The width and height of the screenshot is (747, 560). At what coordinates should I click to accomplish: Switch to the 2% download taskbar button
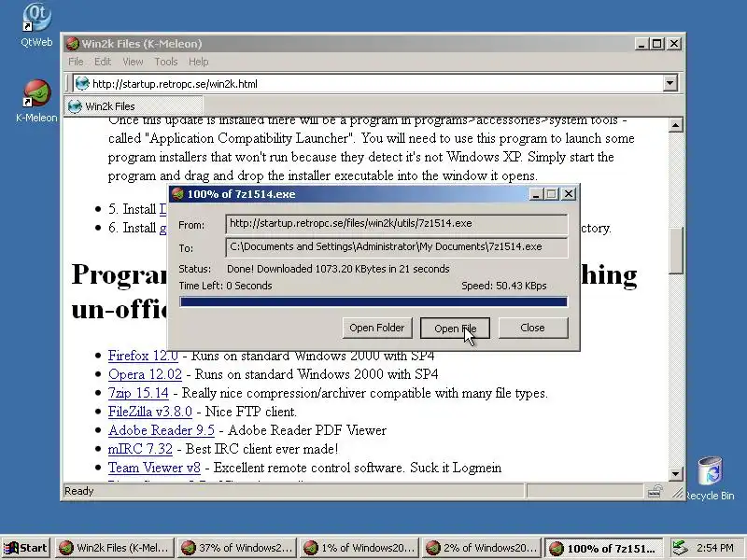point(482,548)
